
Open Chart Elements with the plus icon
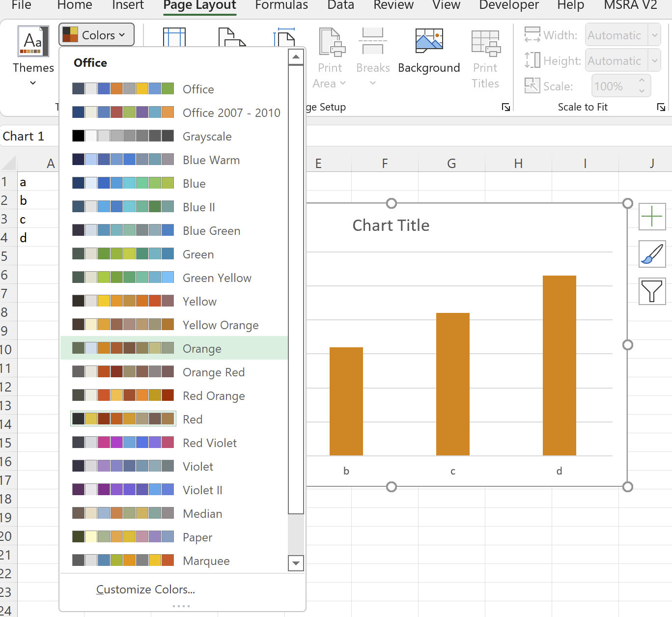pyautogui.click(x=652, y=217)
